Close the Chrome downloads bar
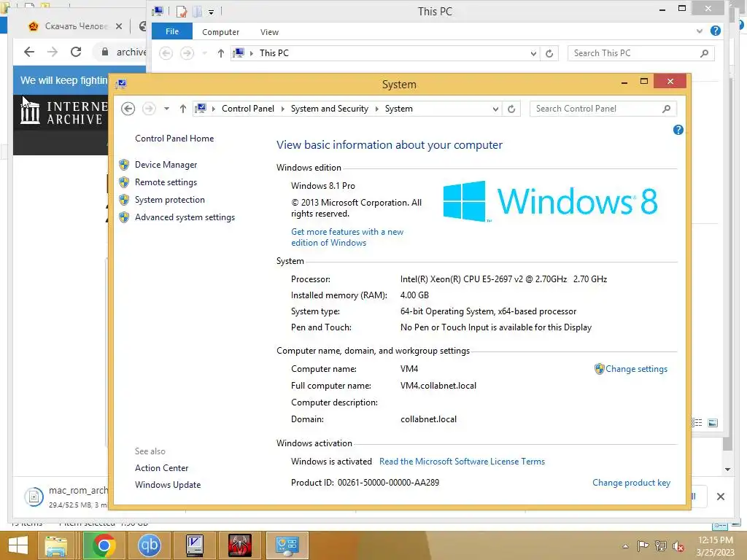 coord(721,497)
